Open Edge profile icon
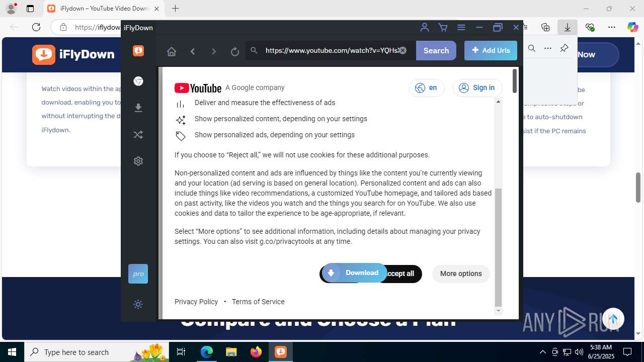The height and width of the screenshot is (362, 644). click(11, 9)
